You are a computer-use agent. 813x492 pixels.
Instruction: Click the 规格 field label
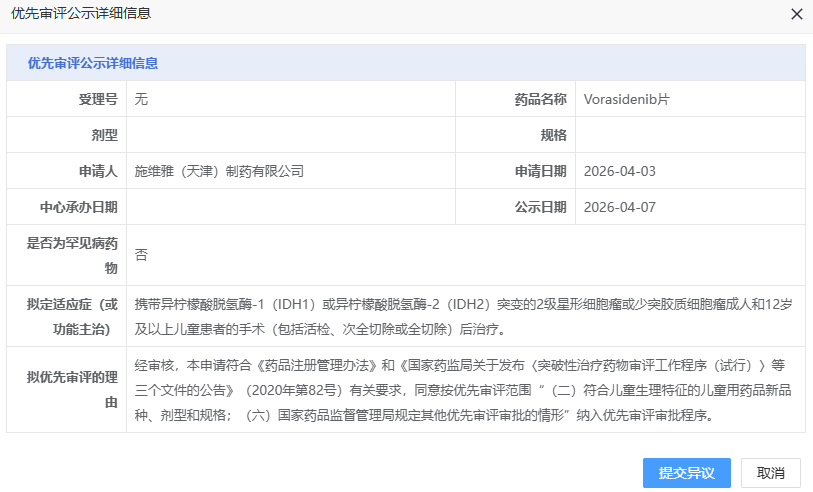553,135
